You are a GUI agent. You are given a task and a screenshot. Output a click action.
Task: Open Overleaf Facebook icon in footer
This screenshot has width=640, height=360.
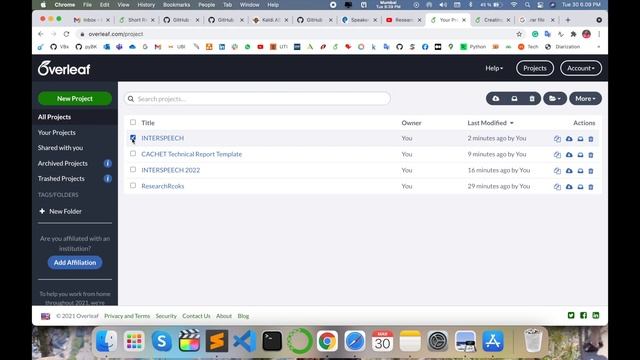(x=584, y=315)
